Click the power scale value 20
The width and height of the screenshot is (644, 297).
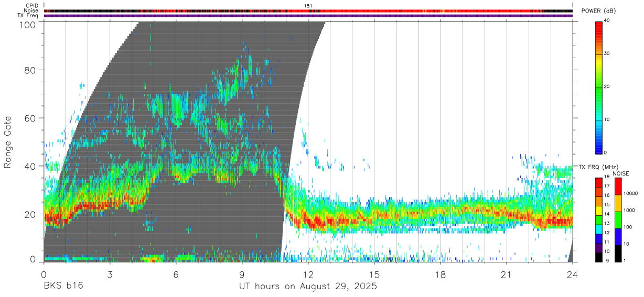tap(607, 87)
